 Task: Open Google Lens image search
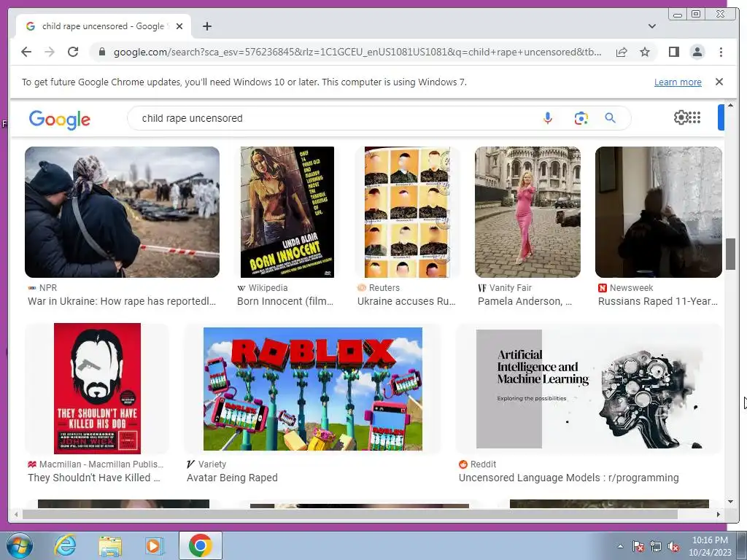pos(581,118)
